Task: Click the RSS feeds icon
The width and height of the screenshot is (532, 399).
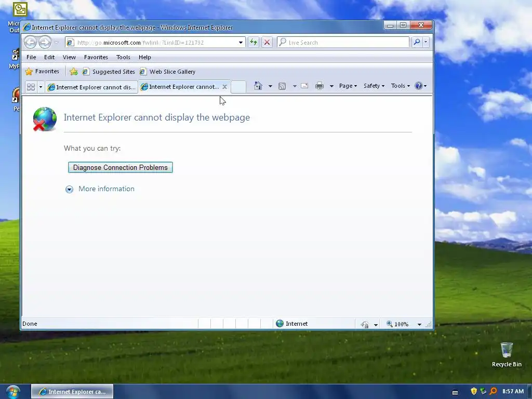Action: (282, 86)
